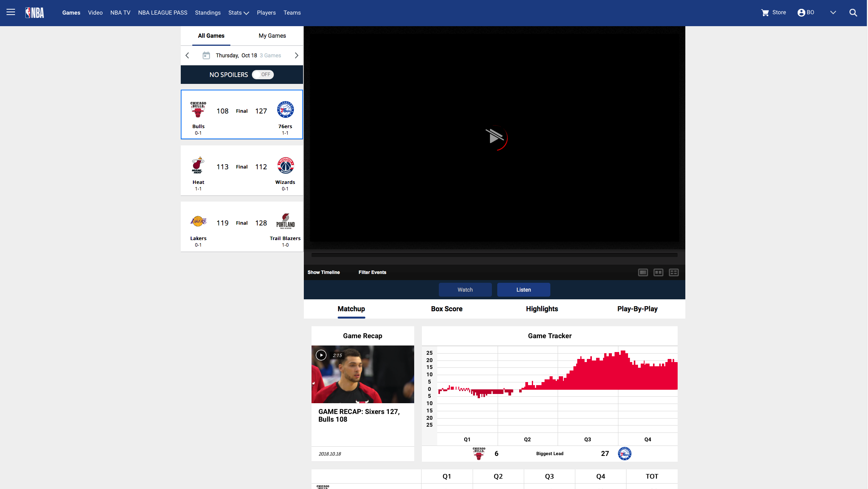Image resolution: width=868 pixels, height=489 pixels.
Task: Open Players in the nav bar
Action: (266, 13)
